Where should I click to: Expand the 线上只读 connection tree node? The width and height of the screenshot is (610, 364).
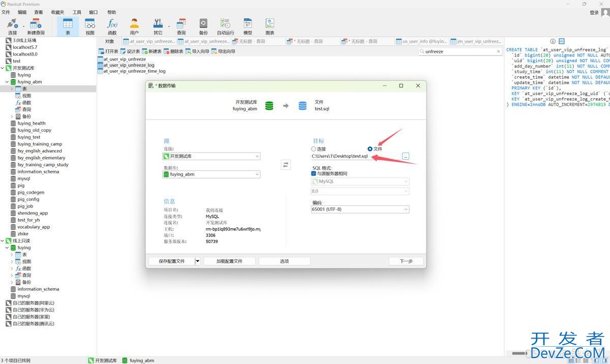[x=3, y=241]
